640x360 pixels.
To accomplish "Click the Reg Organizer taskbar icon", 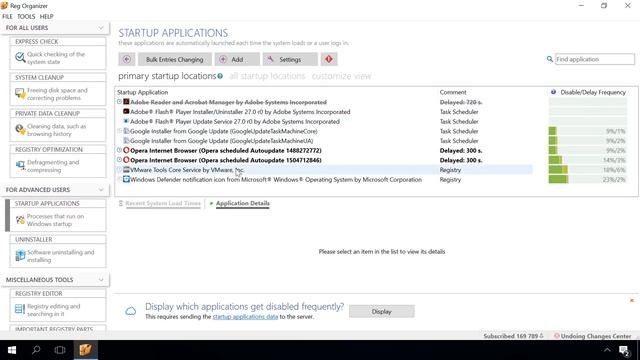I will tap(85, 350).
